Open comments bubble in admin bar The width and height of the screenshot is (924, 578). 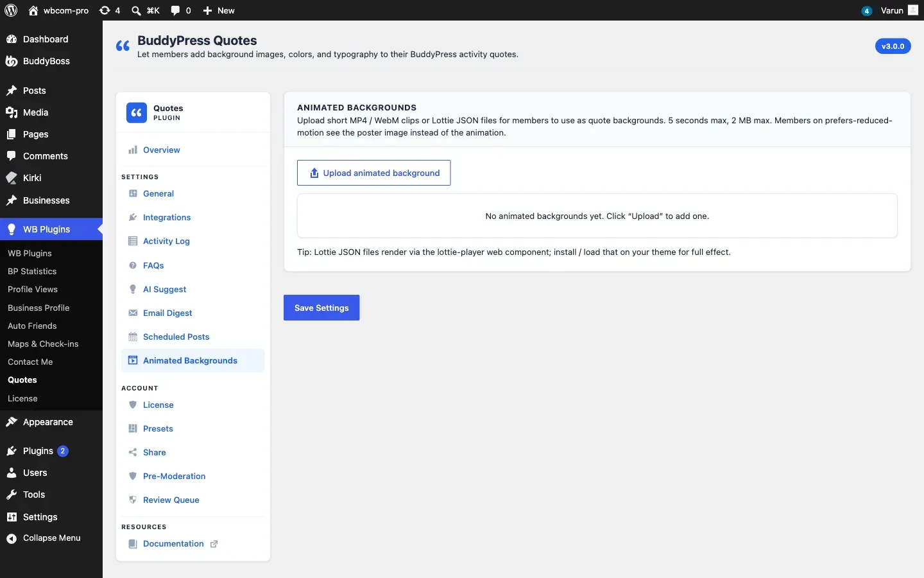(x=181, y=10)
